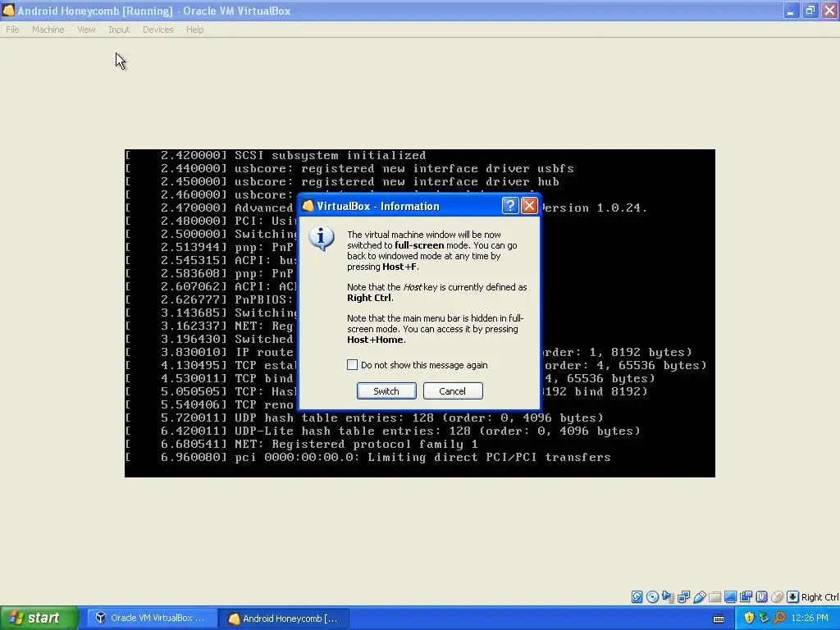This screenshot has width=840, height=630.
Task: Open the Machine menu
Action: pos(48,30)
